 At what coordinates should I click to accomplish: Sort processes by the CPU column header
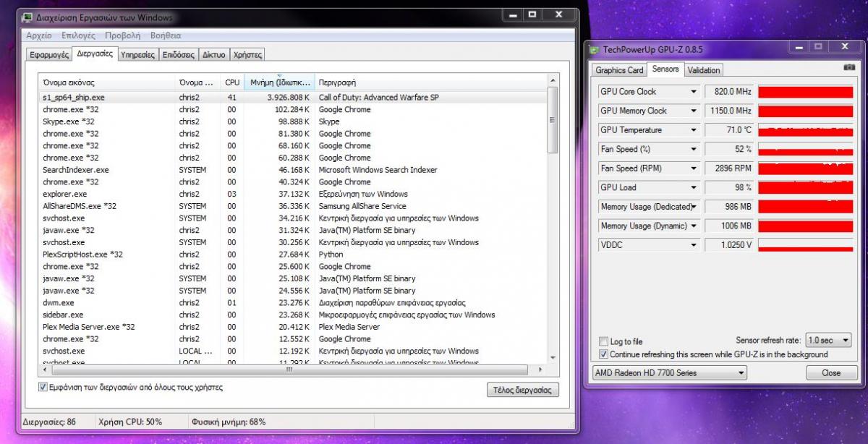coord(232,82)
